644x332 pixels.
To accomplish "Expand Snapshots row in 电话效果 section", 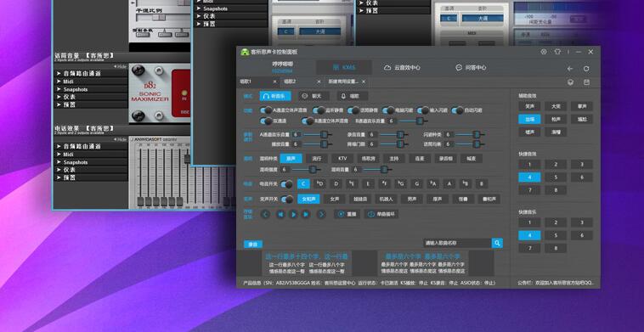I will [91, 162].
